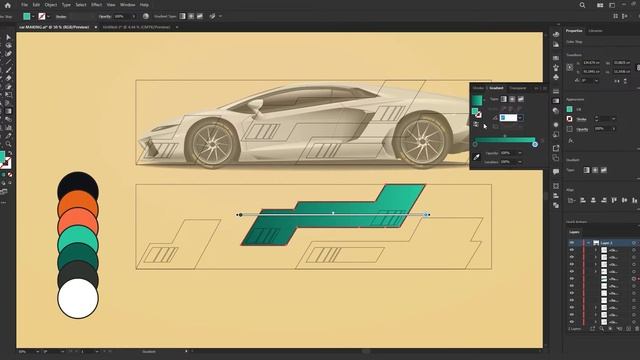This screenshot has height=360, width=640.
Task: Expand the first sublayer under Layer 1
Action: pyautogui.click(x=596, y=250)
